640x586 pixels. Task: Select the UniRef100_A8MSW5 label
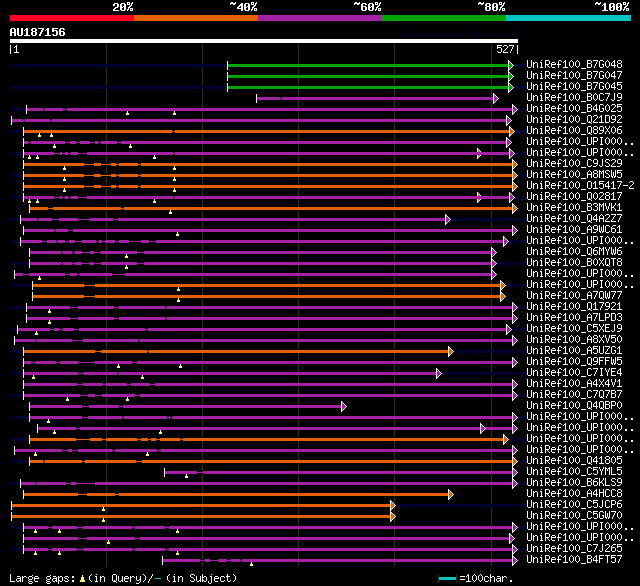pos(574,175)
